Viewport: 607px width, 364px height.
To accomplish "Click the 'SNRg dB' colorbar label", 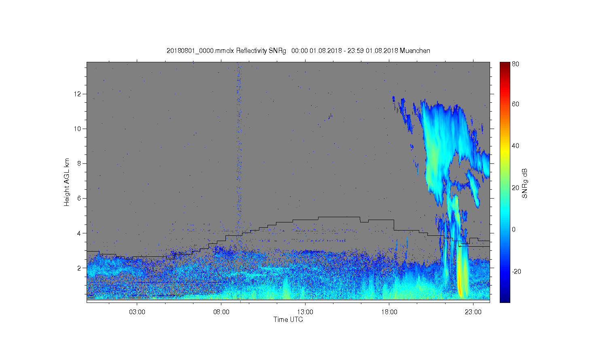I will (525, 183).
